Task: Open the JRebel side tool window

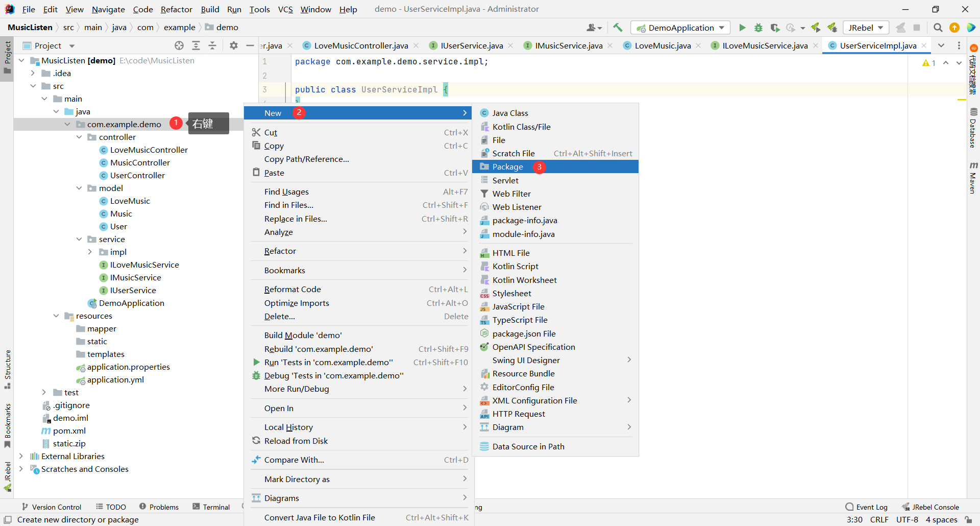Action: pyautogui.click(x=7, y=476)
